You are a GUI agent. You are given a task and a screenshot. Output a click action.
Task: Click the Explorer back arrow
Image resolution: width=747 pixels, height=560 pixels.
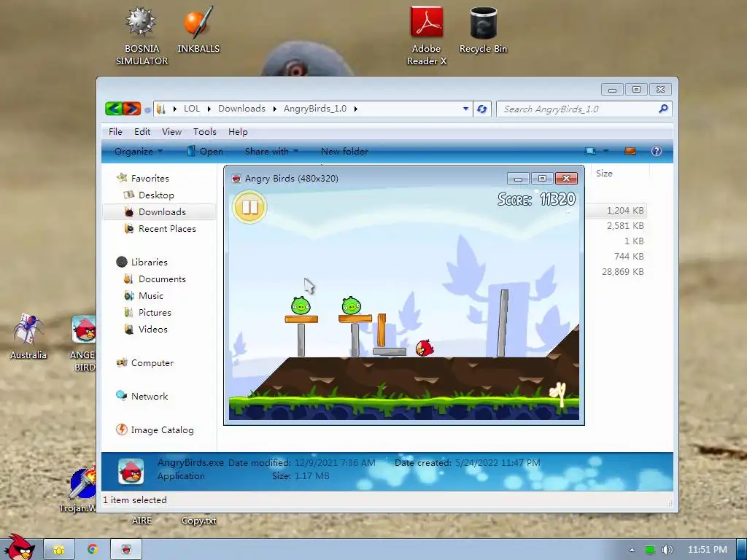pyautogui.click(x=114, y=109)
